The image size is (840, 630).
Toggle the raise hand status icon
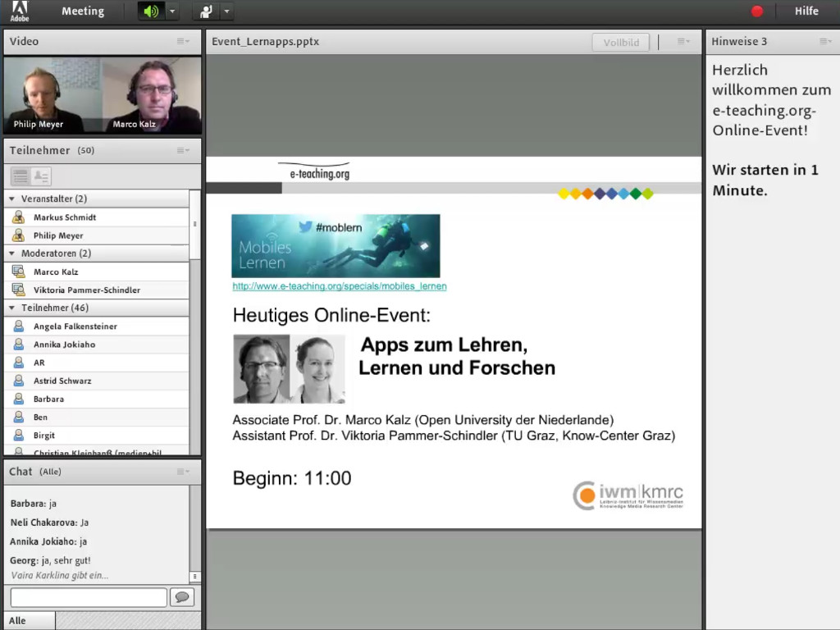tap(206, 11)
